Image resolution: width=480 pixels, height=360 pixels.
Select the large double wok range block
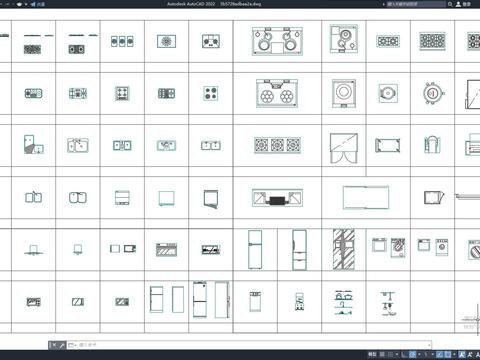click(277, 41)
